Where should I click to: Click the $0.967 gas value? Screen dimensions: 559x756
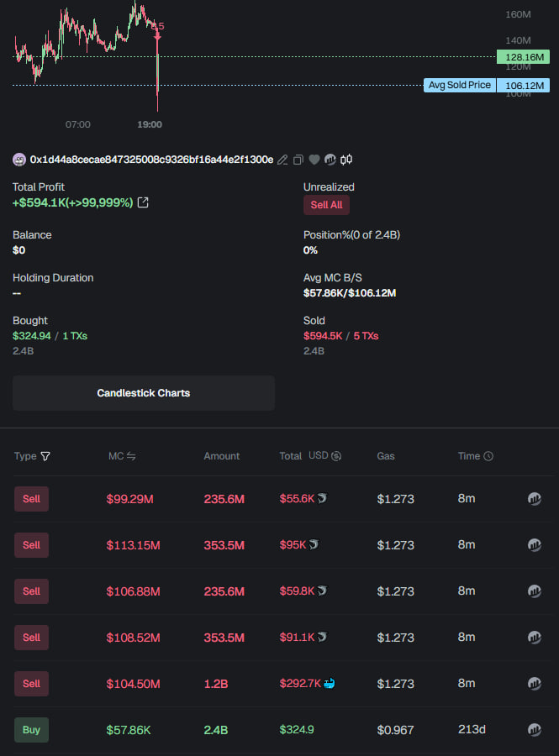click(395, 730)
